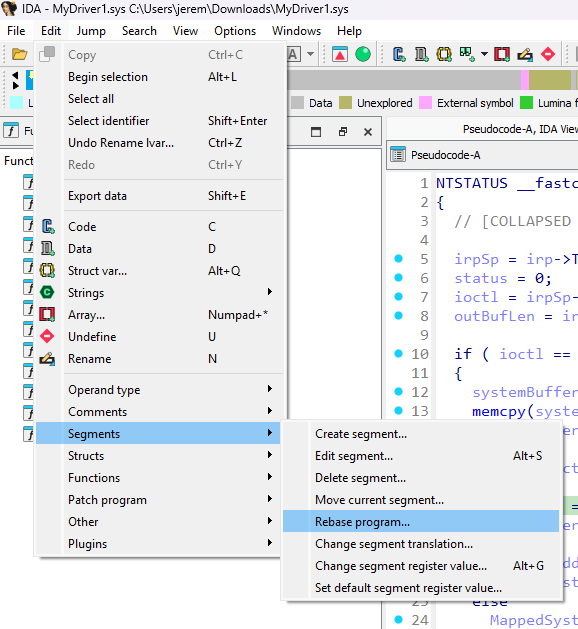
Task: Click the Convert to data toolbar icon
Action: click(x=421, y=54)
